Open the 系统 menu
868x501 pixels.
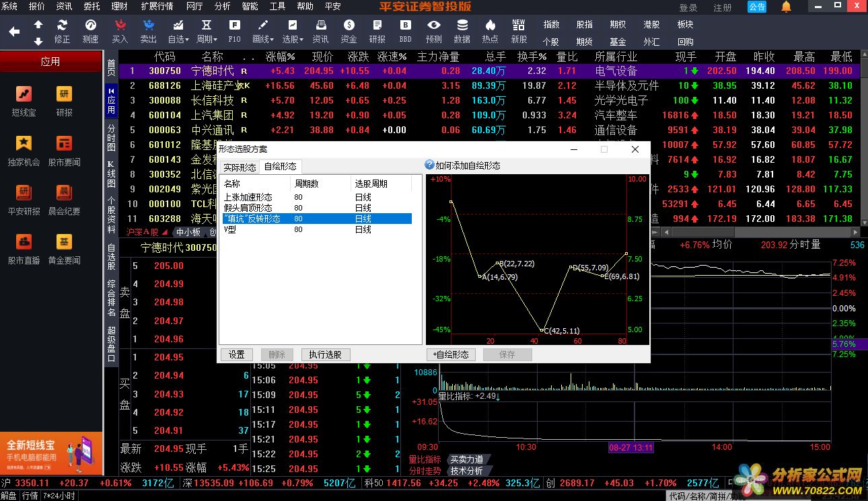click(10, 6)
